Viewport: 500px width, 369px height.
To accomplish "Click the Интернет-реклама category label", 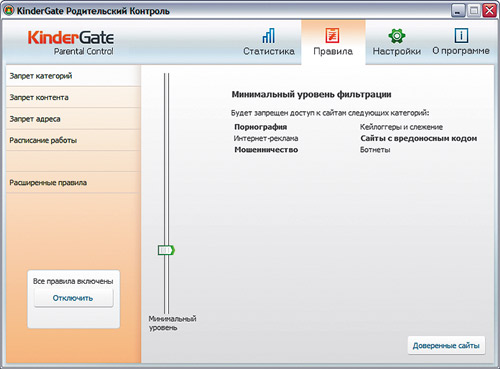I will click(266, 138).
